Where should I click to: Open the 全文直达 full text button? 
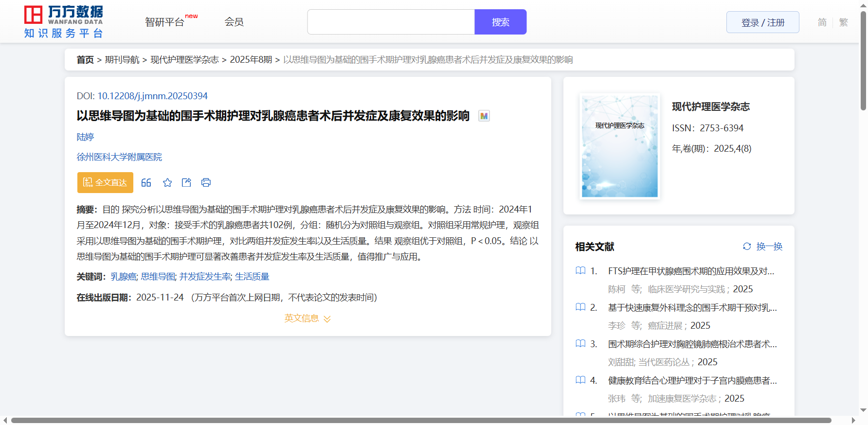click(105, 182)
